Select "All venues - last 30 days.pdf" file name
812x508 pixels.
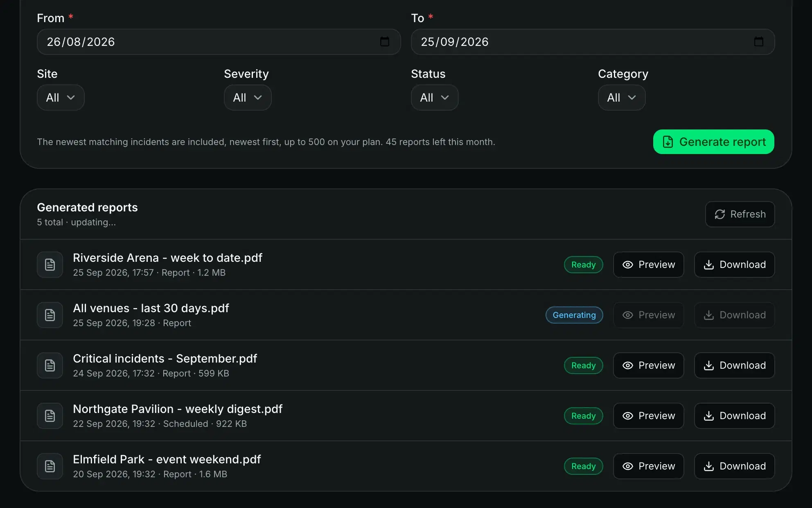pos(151,308)
